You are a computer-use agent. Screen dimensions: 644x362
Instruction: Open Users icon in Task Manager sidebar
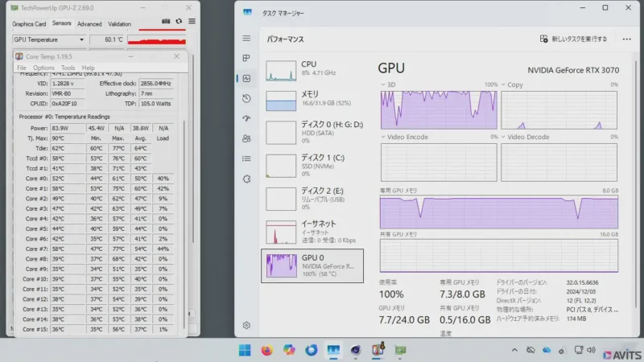pos(246,138)
